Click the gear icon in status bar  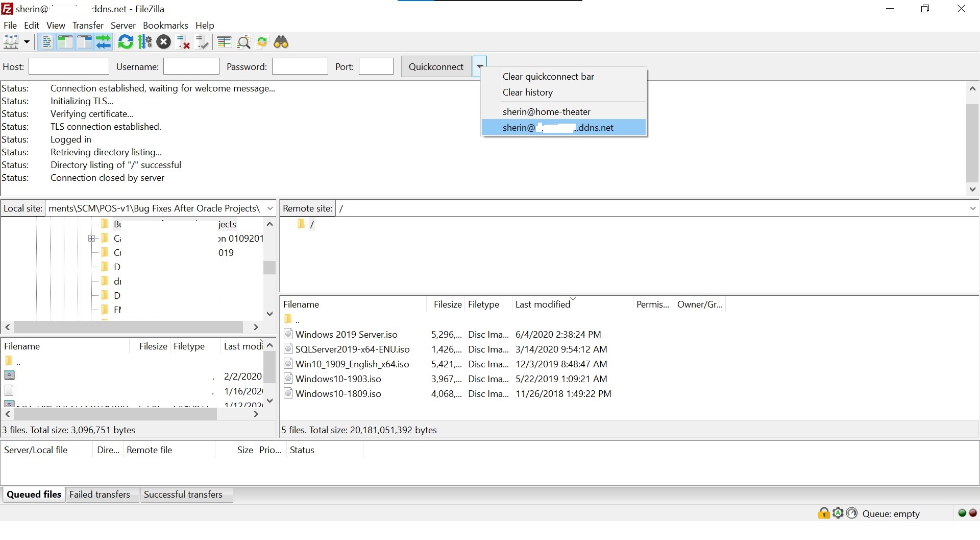(838, 513)
